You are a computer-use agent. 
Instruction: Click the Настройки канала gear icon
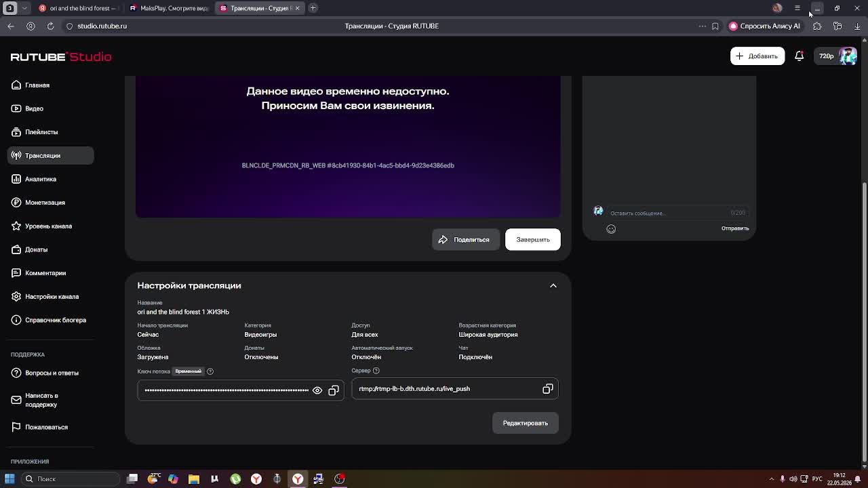coord(16,296)
